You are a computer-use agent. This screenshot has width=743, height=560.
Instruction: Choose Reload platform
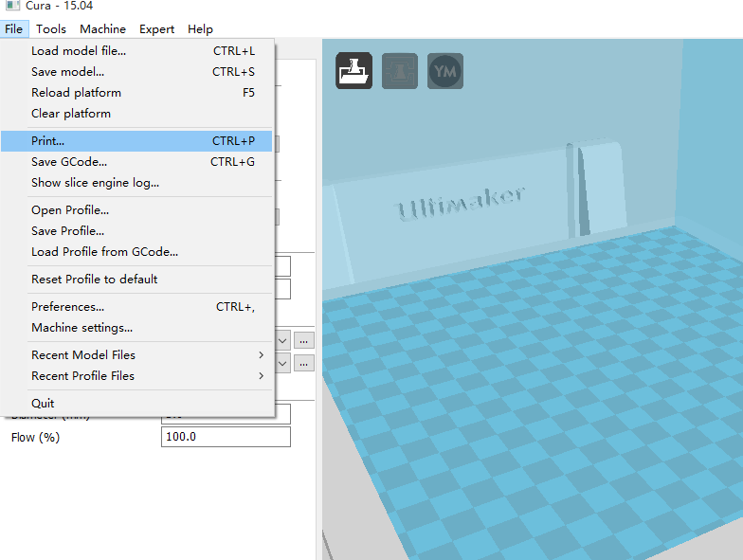pyautogui.click(x=136, y=93)
